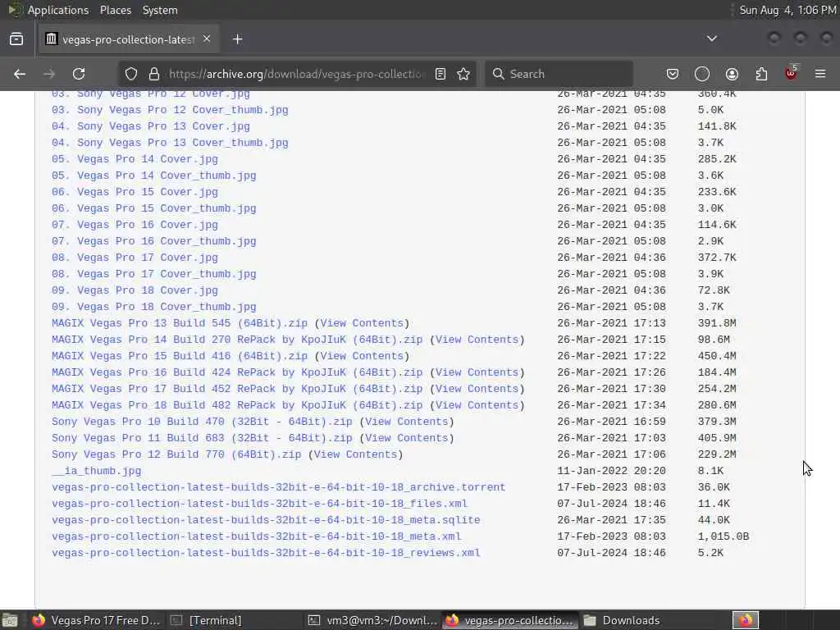
Task: Open the _files.xml link
Action: (259, 504)
